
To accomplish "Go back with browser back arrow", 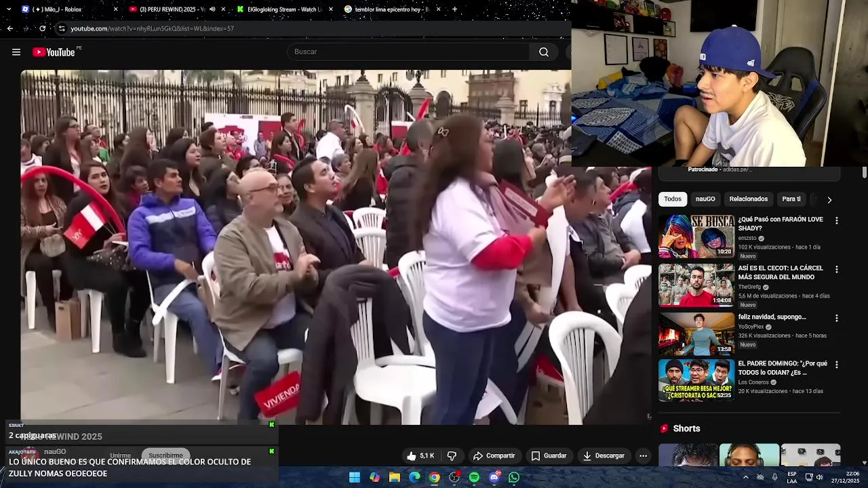I will (9, 28).
